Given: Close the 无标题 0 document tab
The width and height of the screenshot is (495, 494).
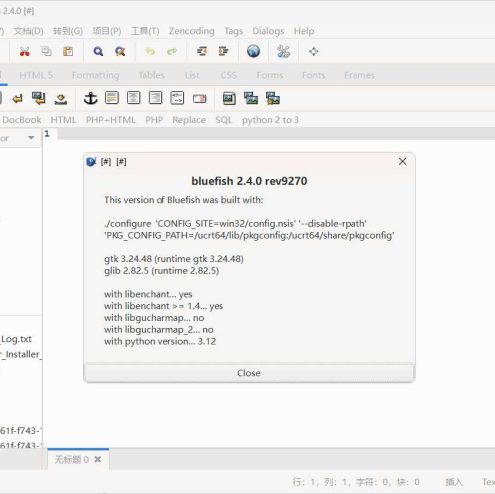Looking at the screenshot, I should tap(98, 460).
